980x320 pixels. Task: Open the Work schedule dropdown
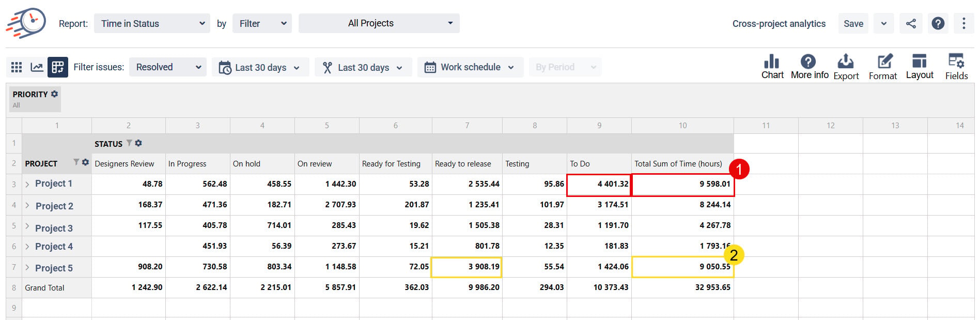point(470,67)
